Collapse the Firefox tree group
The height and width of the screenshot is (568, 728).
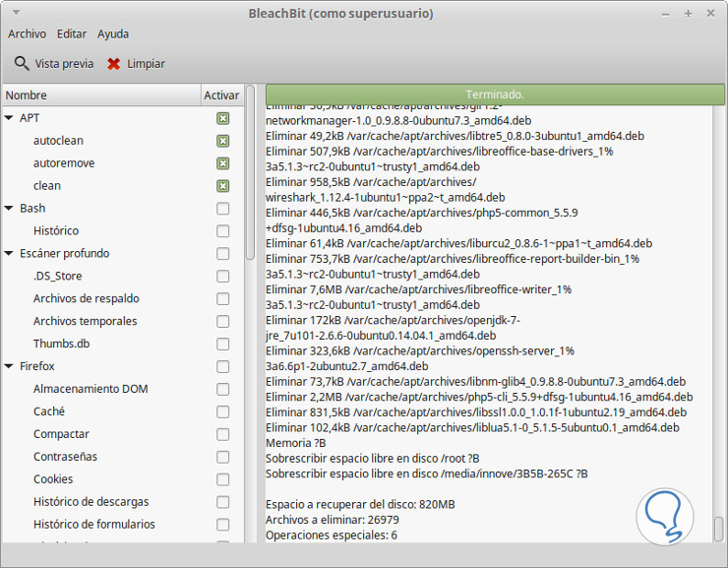9,367
